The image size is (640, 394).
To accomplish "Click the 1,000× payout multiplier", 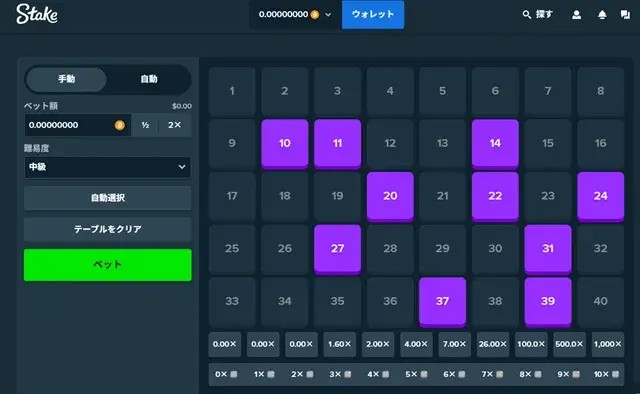I will click(x=608, y=344).
